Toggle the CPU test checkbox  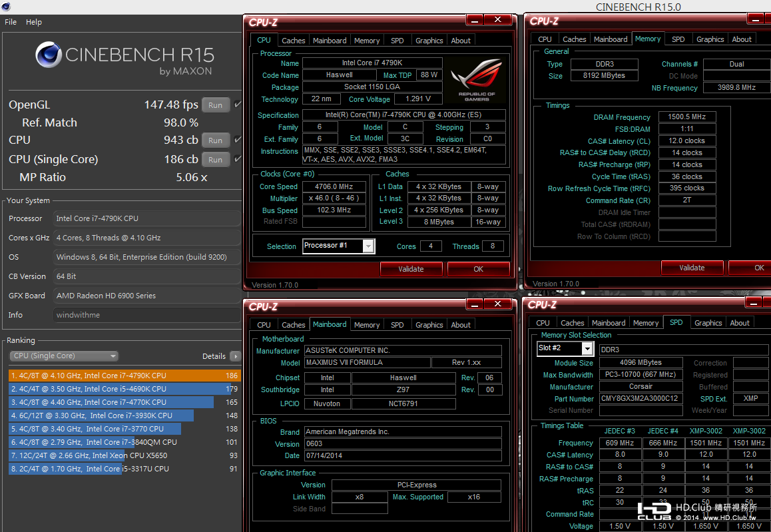pos(238,140)
